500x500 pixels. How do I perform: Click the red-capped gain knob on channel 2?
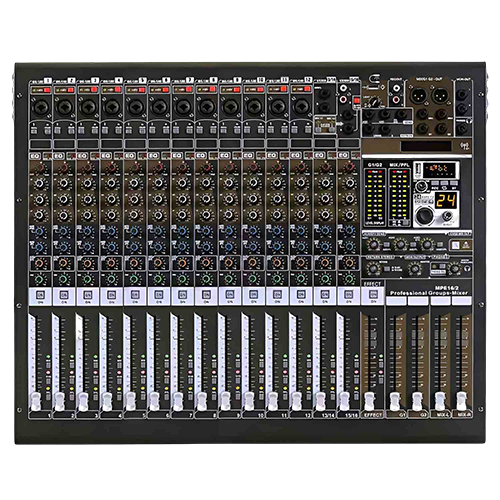(x=64, y=167)
